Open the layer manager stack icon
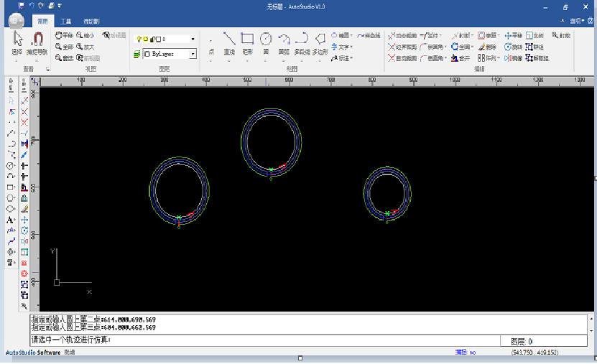The width and height of the screenshot is (597, 364). (137, 55)
